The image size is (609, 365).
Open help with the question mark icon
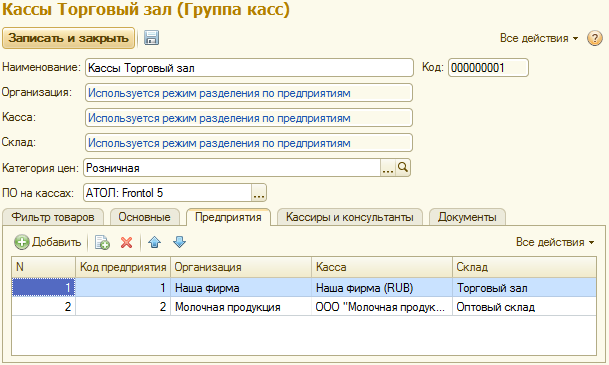click(x=595, y=38)
